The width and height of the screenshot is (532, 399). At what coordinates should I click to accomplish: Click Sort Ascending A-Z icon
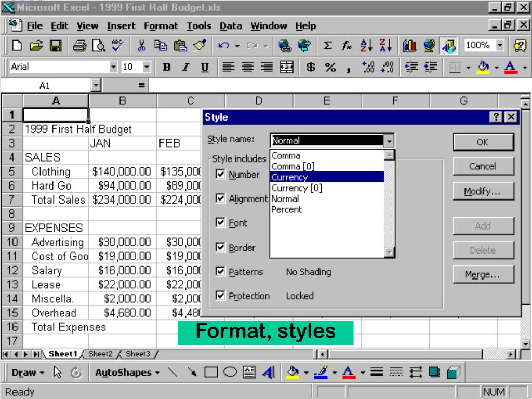[x=366, y=46]
